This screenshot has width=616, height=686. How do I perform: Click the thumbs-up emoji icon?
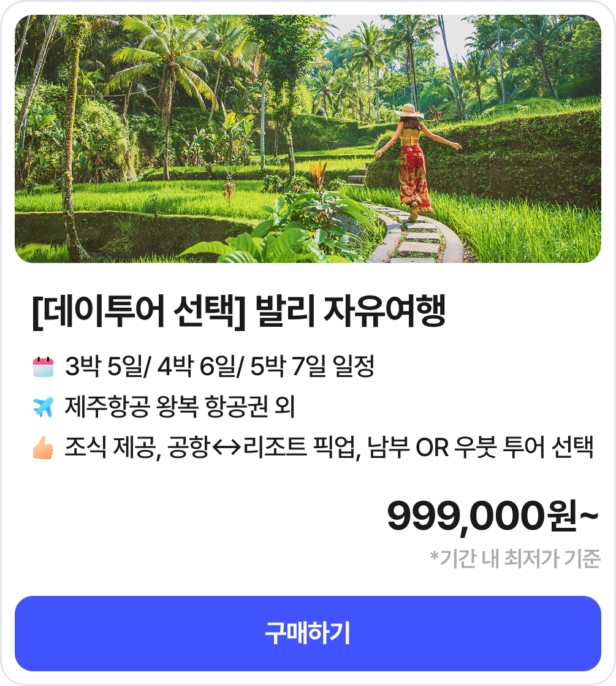click(x=43, y=448)
